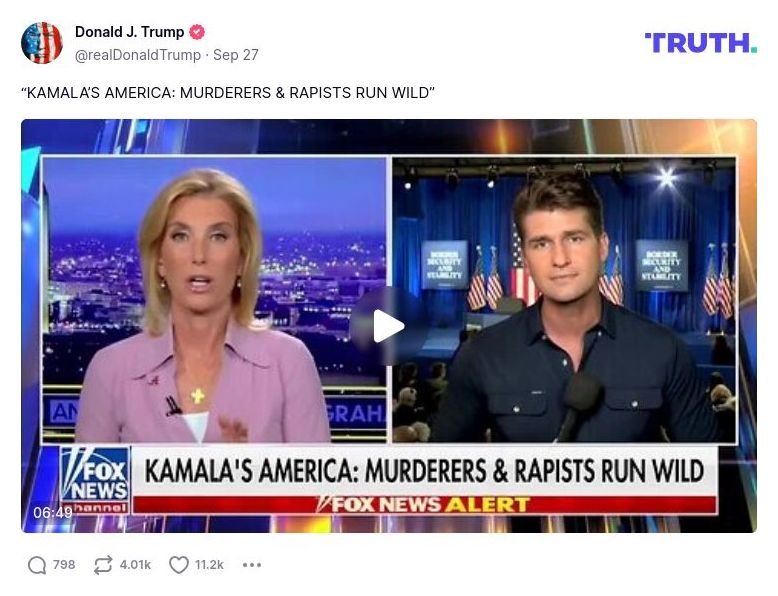Click the Fox News Alert banner in video
This screenshot has width=778, height=596.
pyautogui.click(x=425, y=505)
